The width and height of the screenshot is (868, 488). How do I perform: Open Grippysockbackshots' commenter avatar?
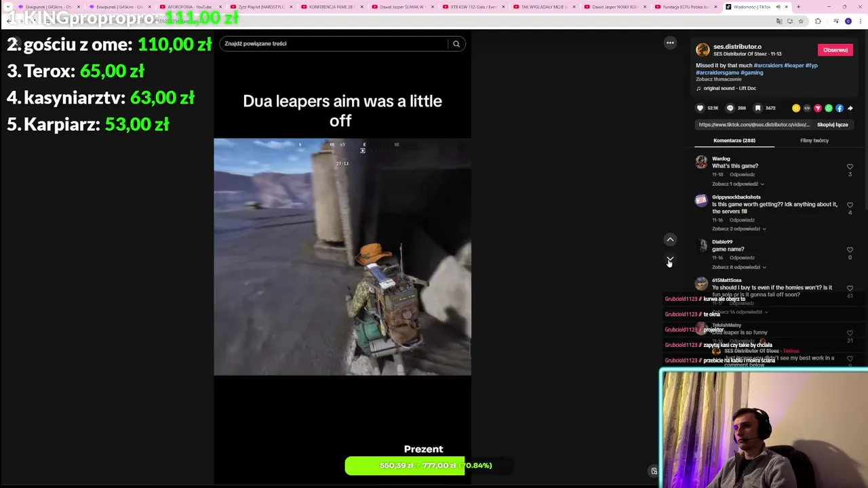[x=701, y=201]
